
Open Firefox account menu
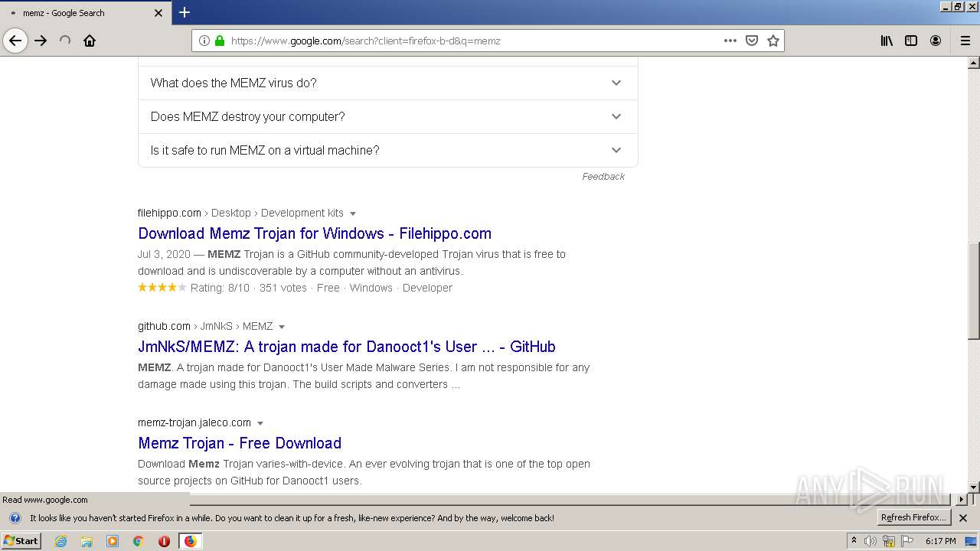click(x=936, y=41)
